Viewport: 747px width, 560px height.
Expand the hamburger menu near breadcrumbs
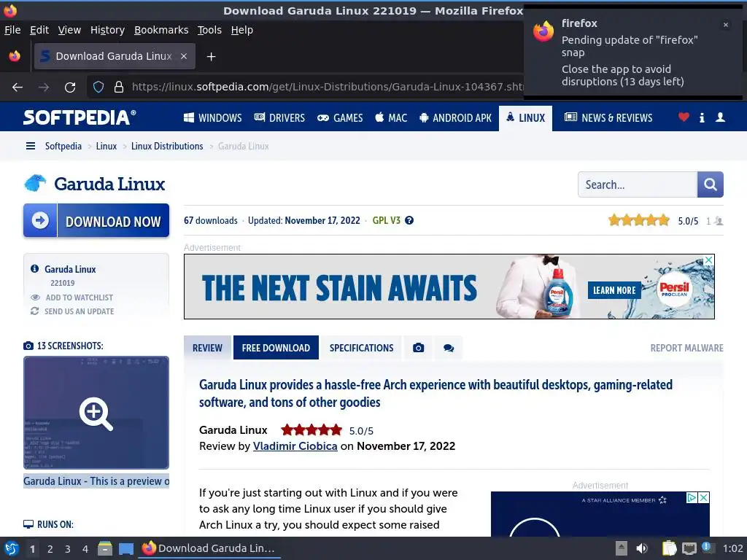[x=31, y=146]
